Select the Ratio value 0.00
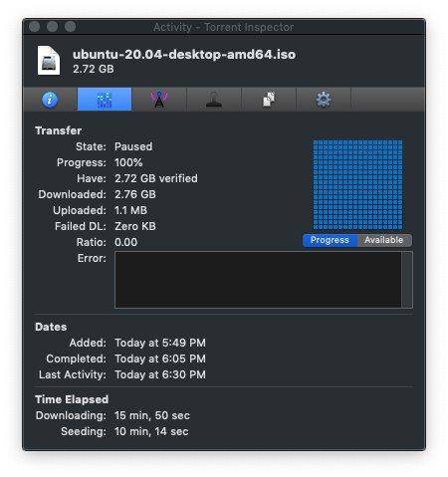The height and width of the screenshot is (477, 448). tap(125, 242)
